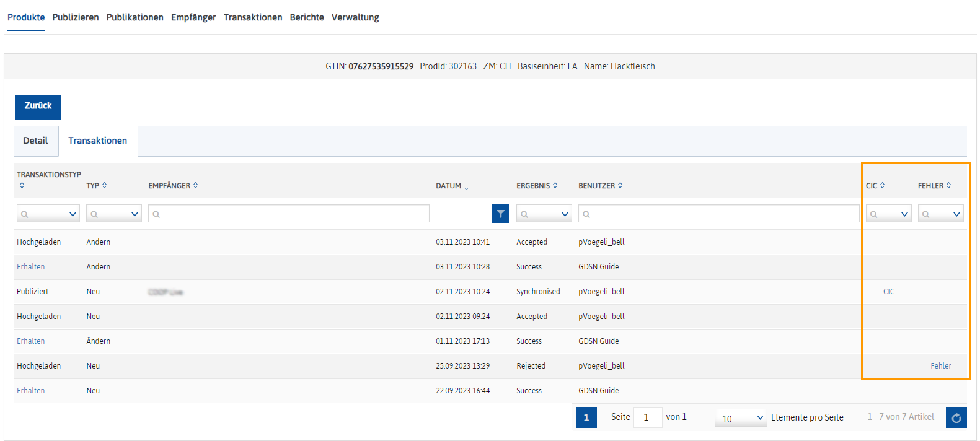Open the Publizieren menu

pos(76,17)
